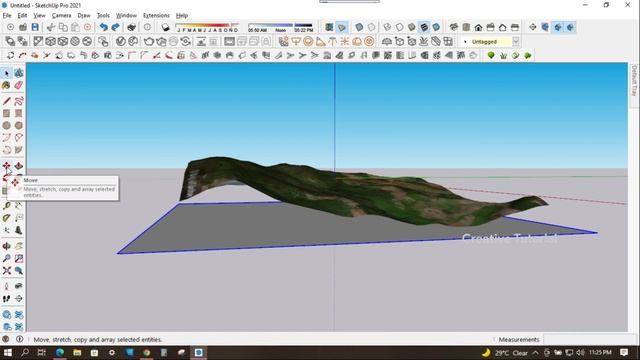
Task: Select the Arc tool
Action: [7, 138]
